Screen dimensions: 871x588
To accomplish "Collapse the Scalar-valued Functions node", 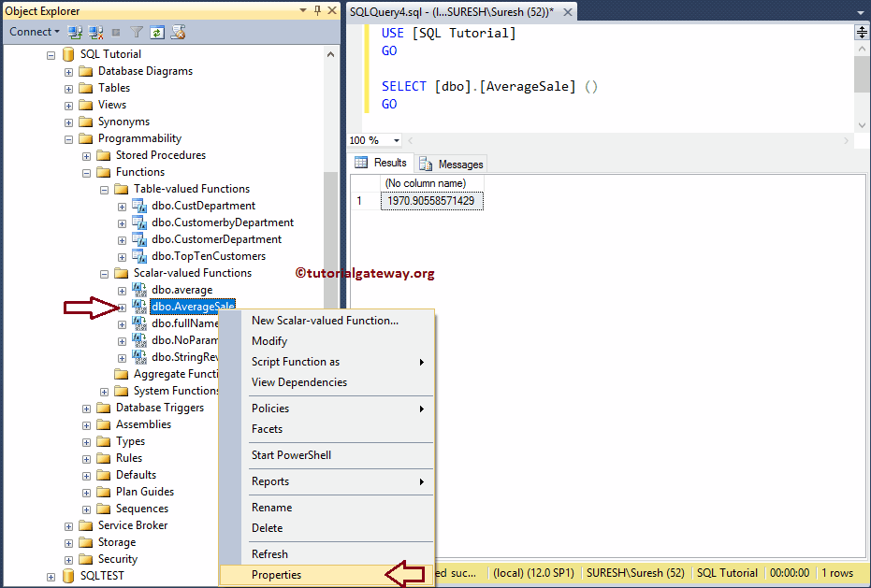I will 104,274.
